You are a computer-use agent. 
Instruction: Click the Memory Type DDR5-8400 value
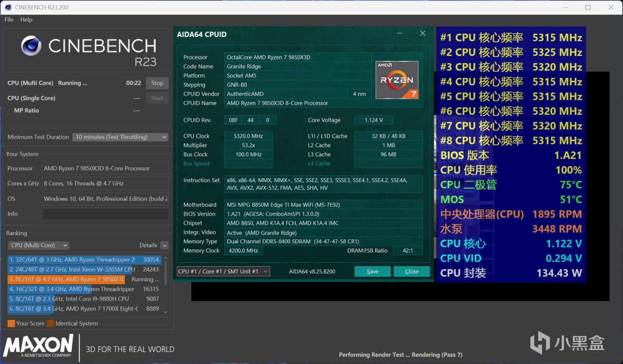[x=323, y=242]
